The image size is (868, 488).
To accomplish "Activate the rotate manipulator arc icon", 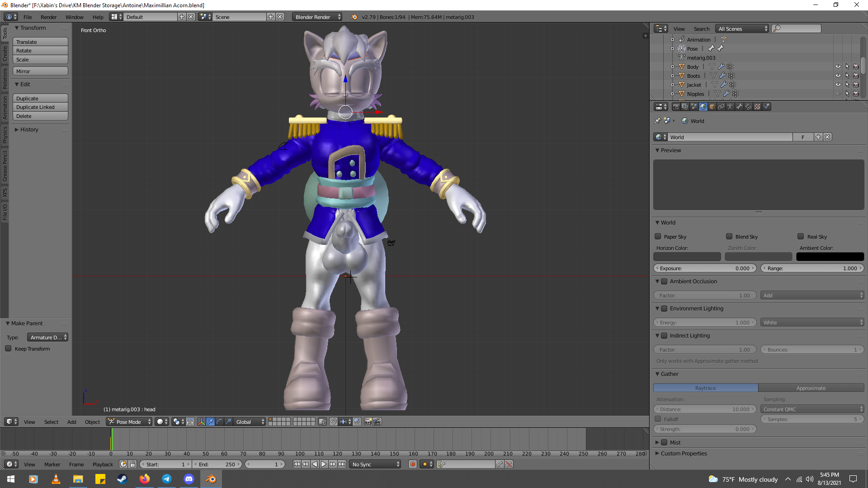I will (x=219, y=422).
